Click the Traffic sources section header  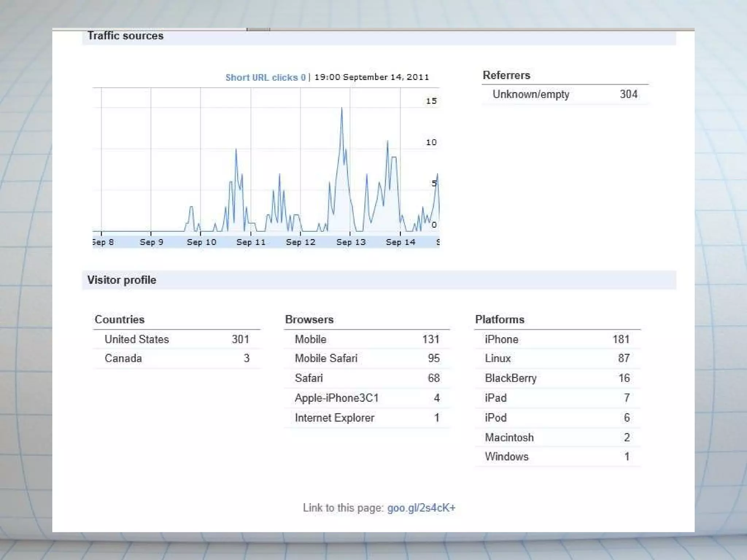pyautogui.click(x=125, y=36)
